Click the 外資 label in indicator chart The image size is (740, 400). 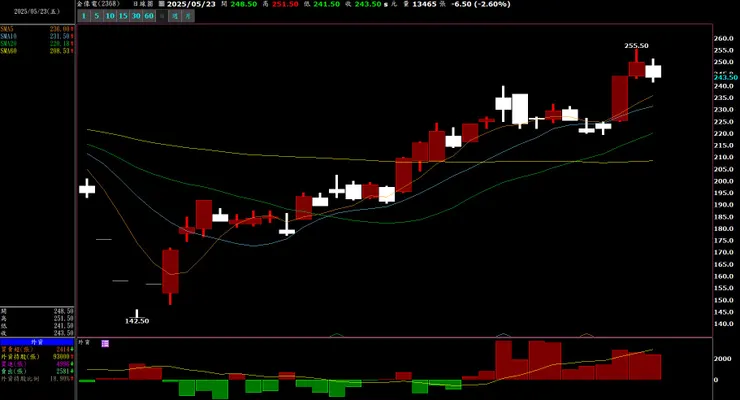click(x=84, y=342)
